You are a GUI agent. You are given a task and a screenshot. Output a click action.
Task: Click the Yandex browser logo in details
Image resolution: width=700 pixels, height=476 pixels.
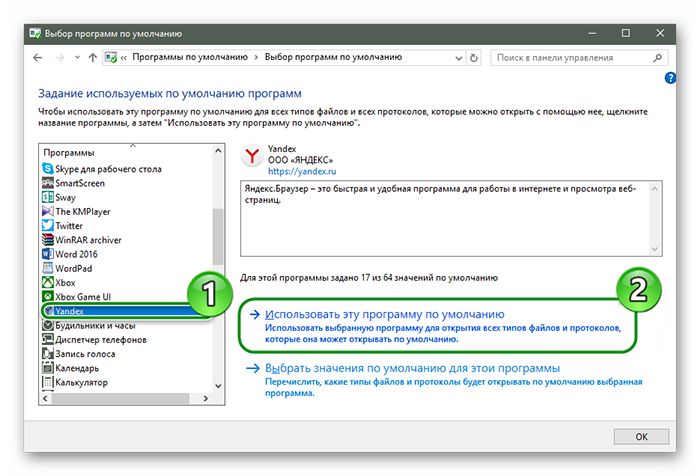coord(252,156)
